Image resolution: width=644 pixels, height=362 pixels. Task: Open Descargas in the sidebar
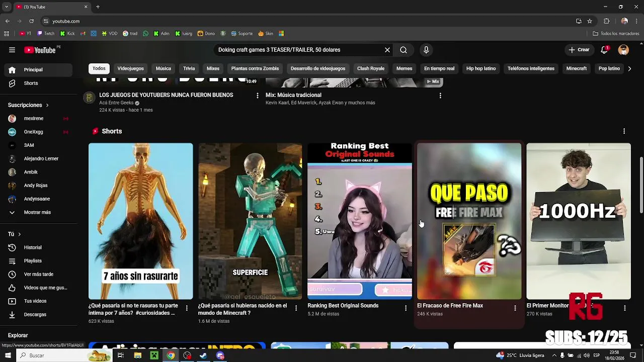coord(38,315)
